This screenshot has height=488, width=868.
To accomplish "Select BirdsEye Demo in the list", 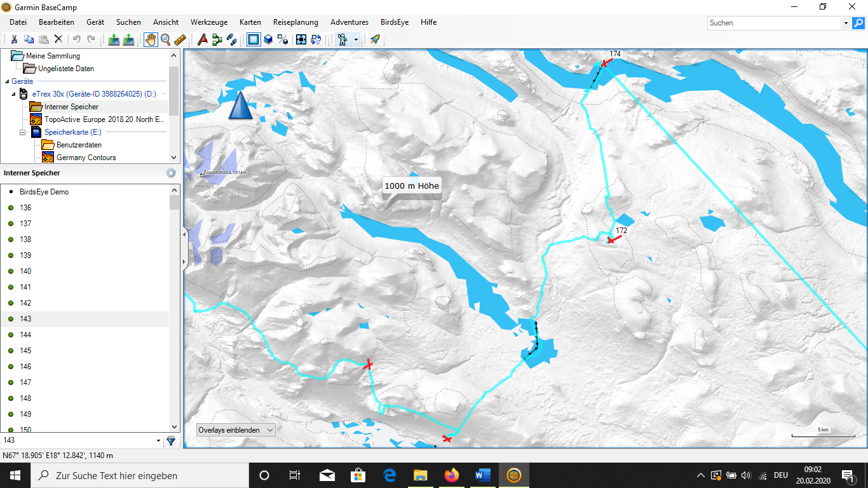I will [44, 192].
